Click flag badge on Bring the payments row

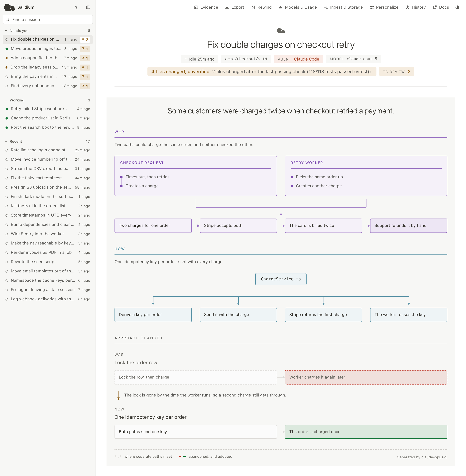[x=85, y=77]
